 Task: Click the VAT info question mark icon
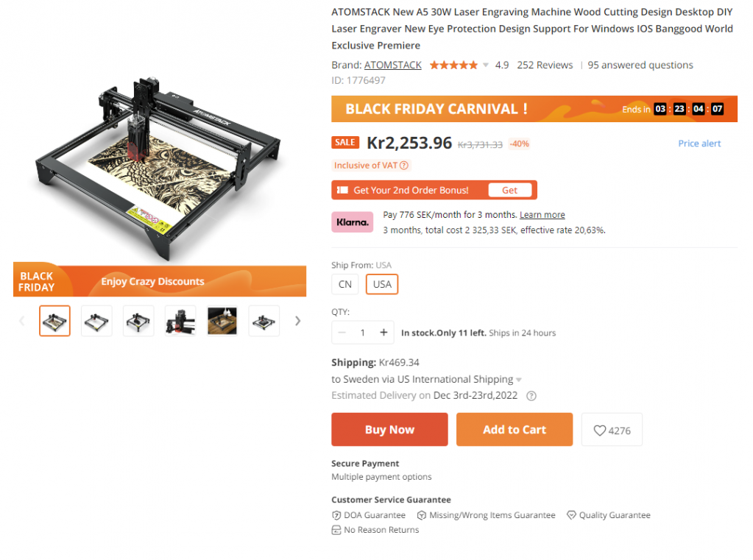[404, 166]
